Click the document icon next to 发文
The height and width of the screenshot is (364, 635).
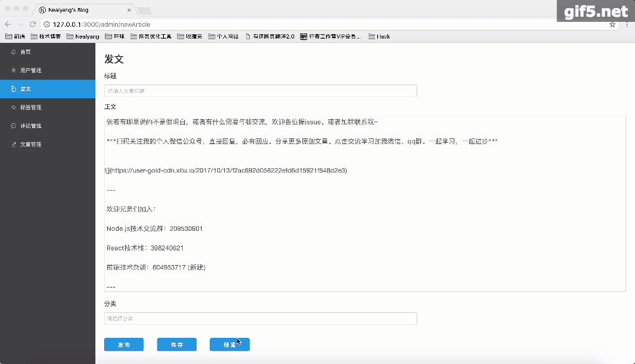13,89
